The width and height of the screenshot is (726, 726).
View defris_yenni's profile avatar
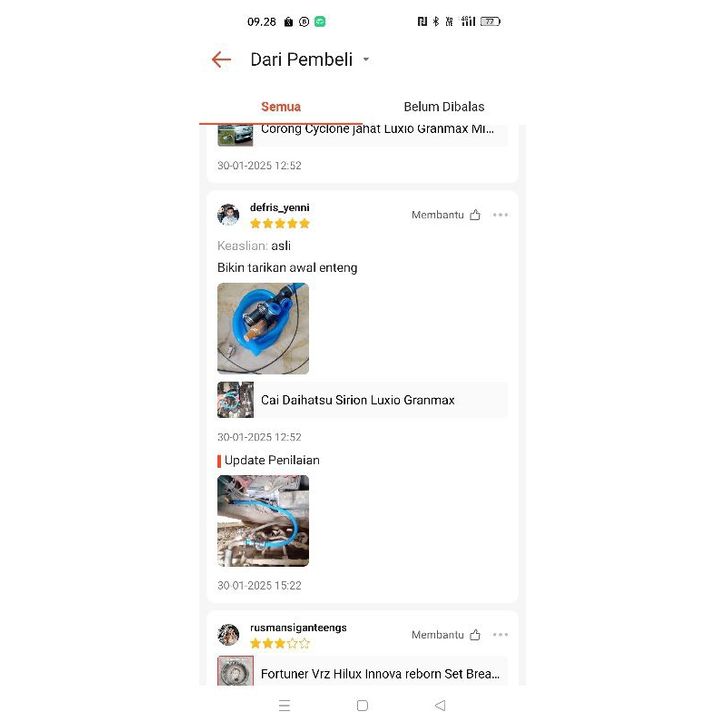pyautogui.click(x=228, y=215)
